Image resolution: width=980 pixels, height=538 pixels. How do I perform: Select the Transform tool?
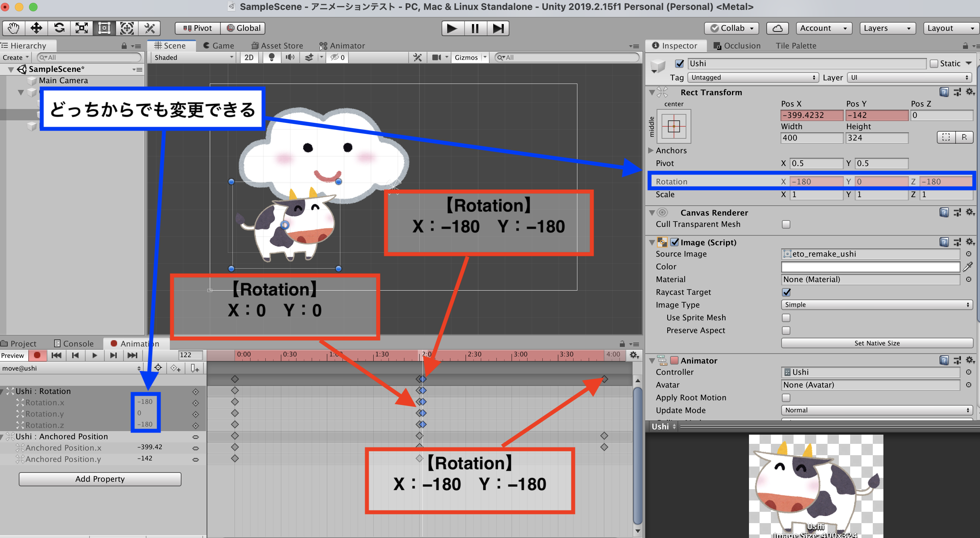click(127, 28)
